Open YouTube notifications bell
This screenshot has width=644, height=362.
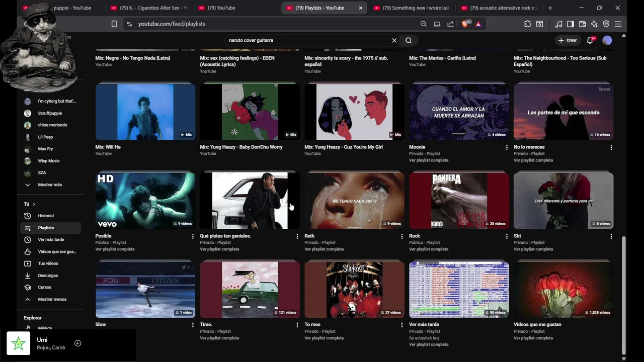[590, 40]
